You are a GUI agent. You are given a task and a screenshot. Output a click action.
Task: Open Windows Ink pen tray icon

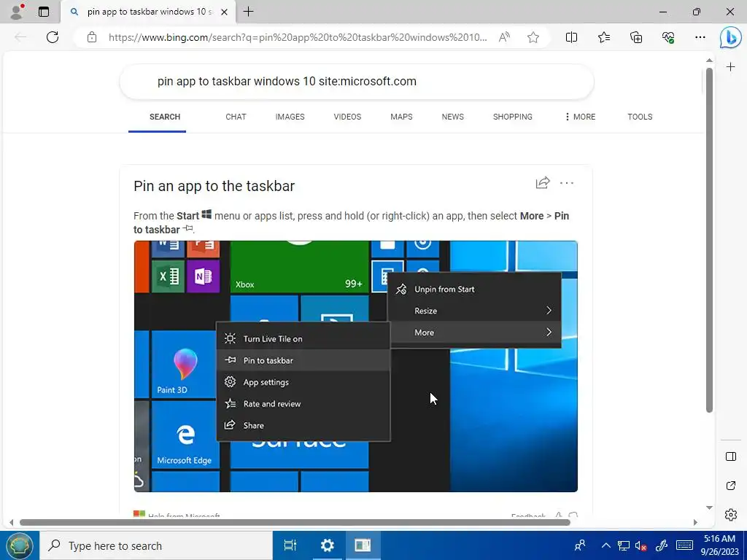[661, 545]
